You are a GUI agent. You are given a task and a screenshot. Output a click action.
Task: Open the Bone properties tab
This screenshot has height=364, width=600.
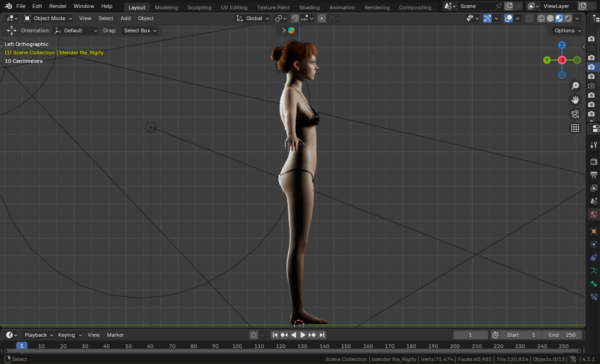point(594,284)
